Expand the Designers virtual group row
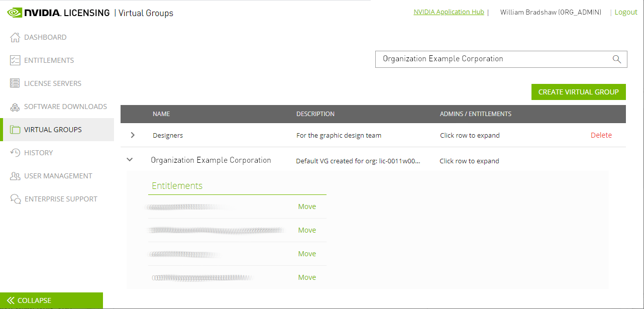 (x=132, y=135)
